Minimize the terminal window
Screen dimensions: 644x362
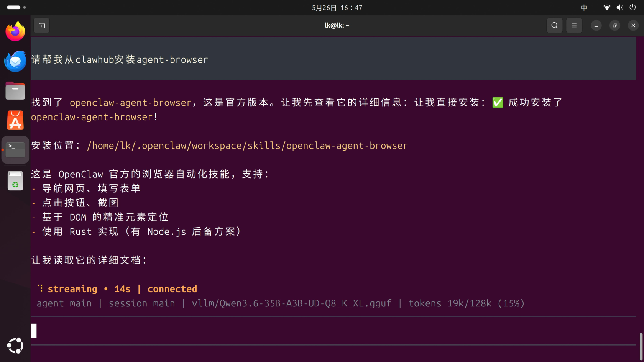pyautogui.click(x=596, y=26)
